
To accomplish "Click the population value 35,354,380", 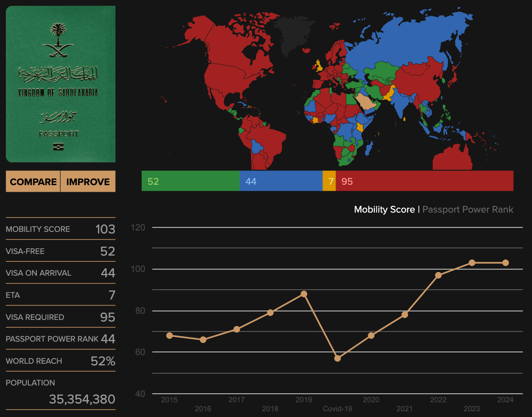I will tap(82, 399).
